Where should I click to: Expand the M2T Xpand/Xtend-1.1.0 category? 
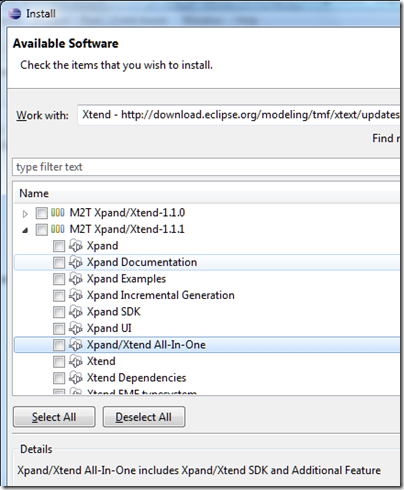tap(25, 214)
